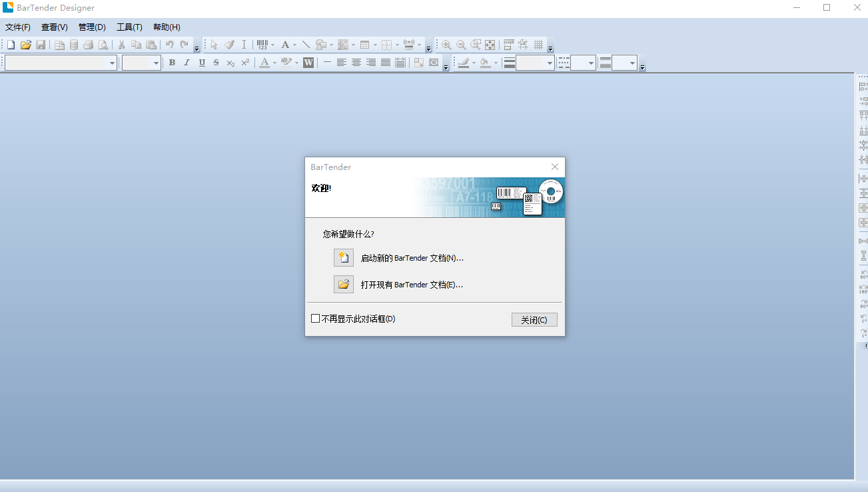Toggle superscript formatting
Image resolution: width=868 pixels, height=492 pixels.
[245, 63]
